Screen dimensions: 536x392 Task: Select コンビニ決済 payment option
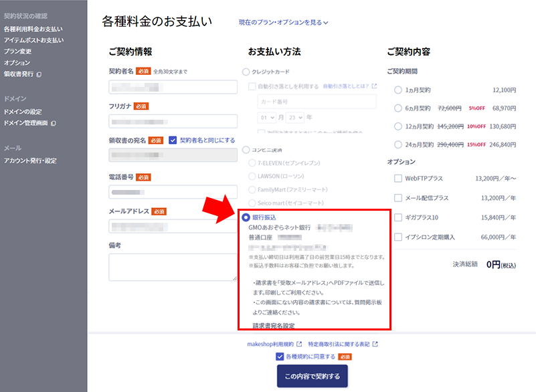tap(245, 150)
